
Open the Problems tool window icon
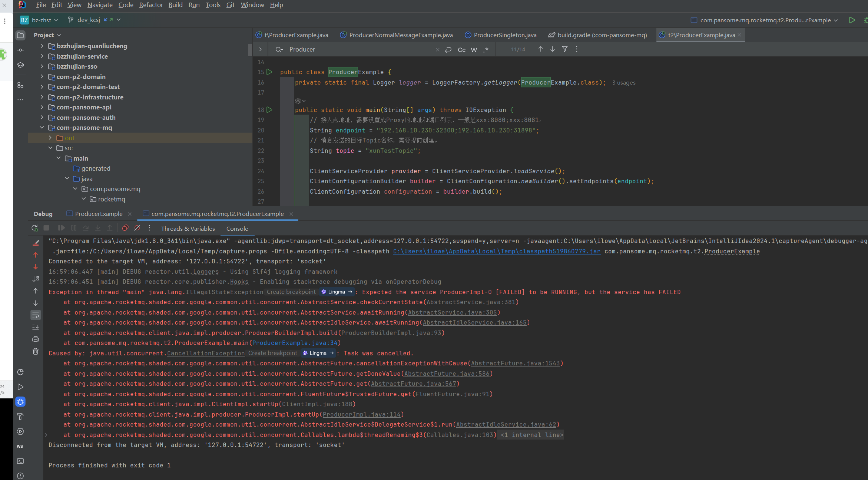(x=20, y=476)
